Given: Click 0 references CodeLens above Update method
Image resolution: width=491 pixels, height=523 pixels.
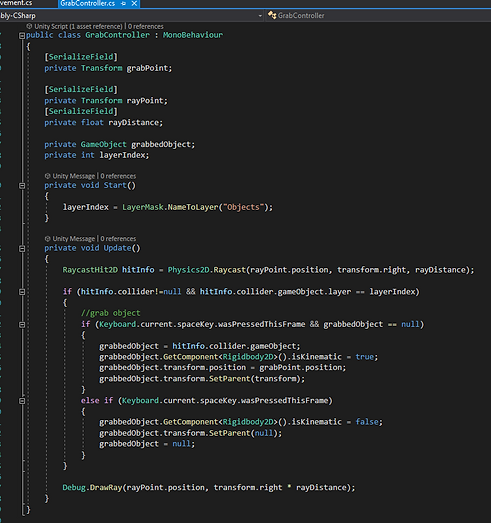Looking at the screenshot, I should pos(118,239).
